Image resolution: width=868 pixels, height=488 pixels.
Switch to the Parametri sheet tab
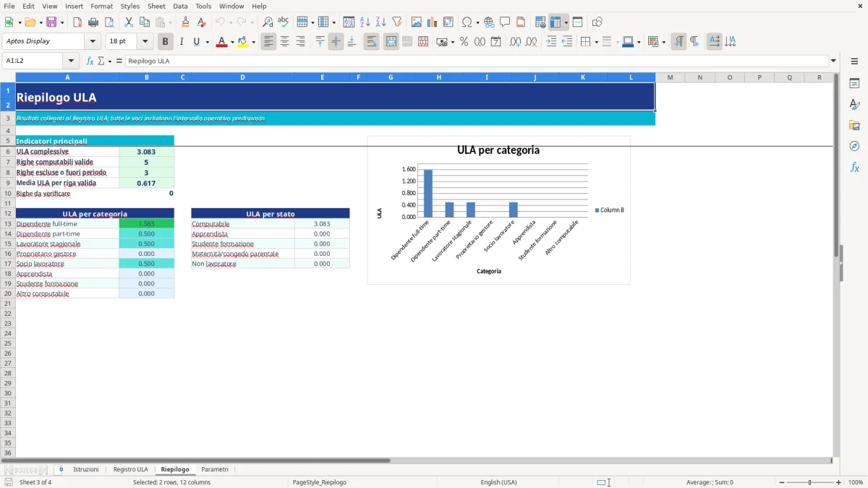(x=215, y=469)
